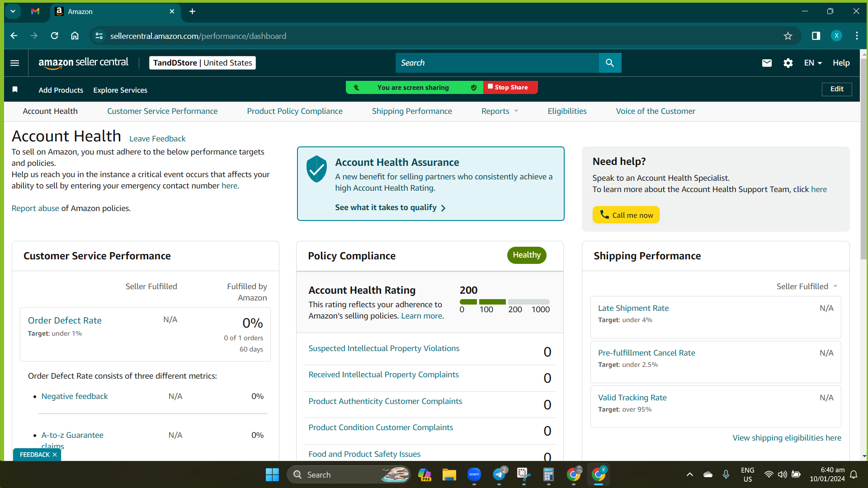Open the Seller Central hamburger menu
868x488 pixels.
(15, 63)
